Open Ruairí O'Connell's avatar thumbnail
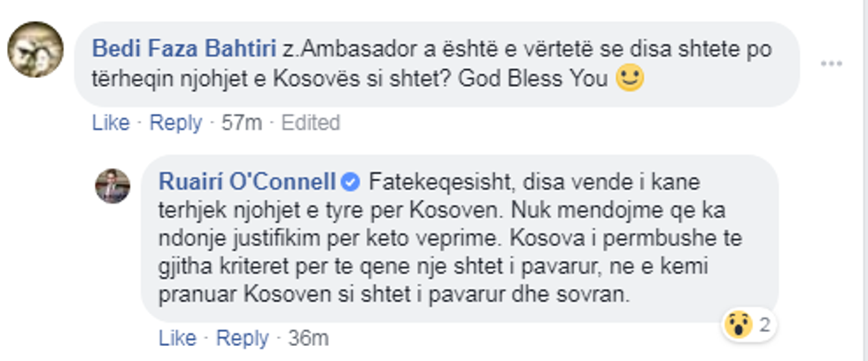This screenshot has height=361, width=868. coord(113,186)
